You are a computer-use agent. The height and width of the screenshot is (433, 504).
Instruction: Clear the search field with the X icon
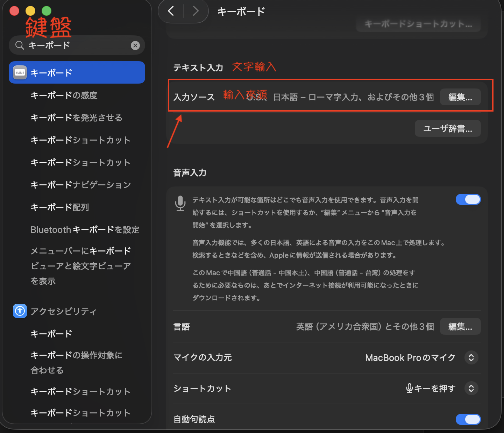point(135,45)
